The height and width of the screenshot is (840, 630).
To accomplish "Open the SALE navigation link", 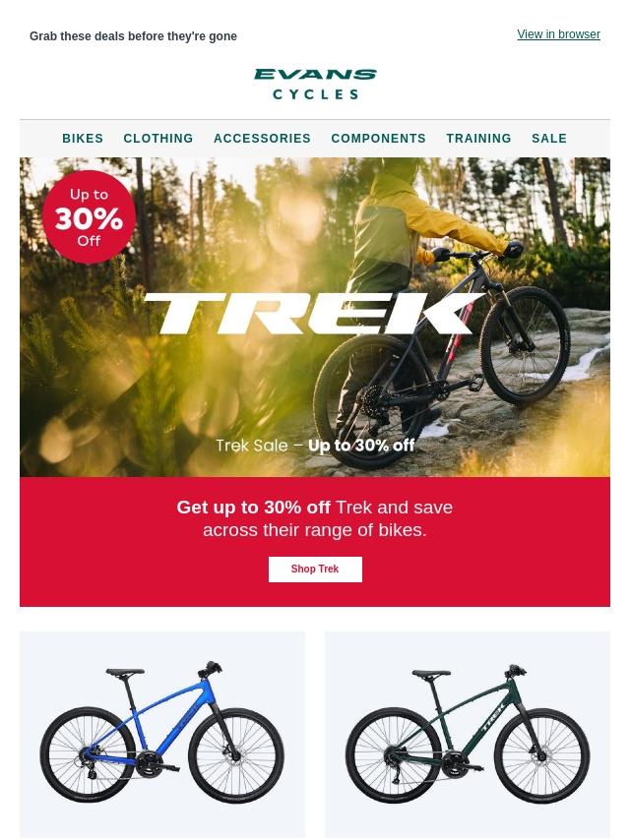I will click(549, 139).
